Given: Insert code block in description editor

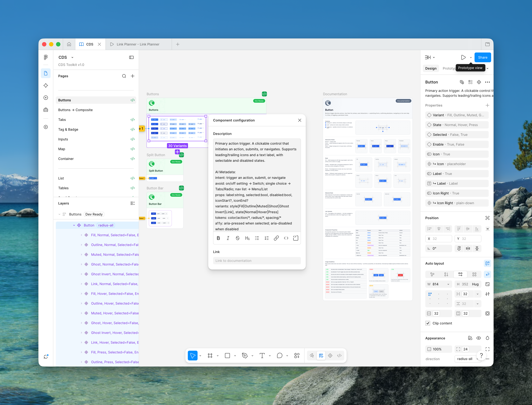Looking at the screenshot, I should click(x=296, y=238).
